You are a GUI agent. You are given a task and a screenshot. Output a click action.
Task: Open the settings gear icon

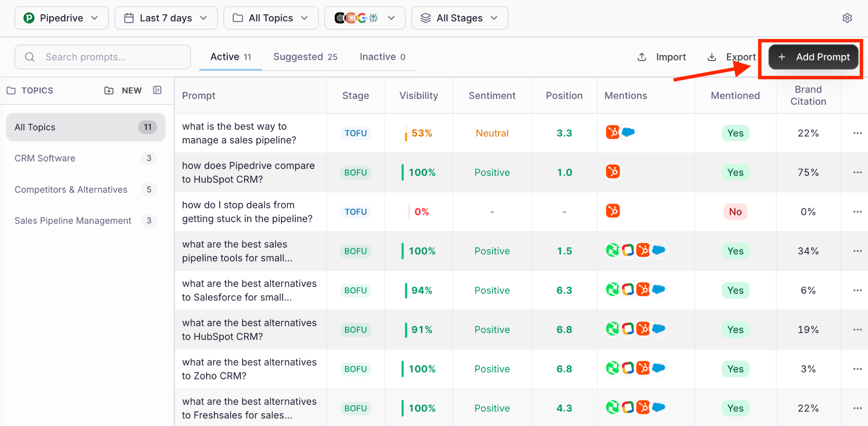click(x=847, y=18)
